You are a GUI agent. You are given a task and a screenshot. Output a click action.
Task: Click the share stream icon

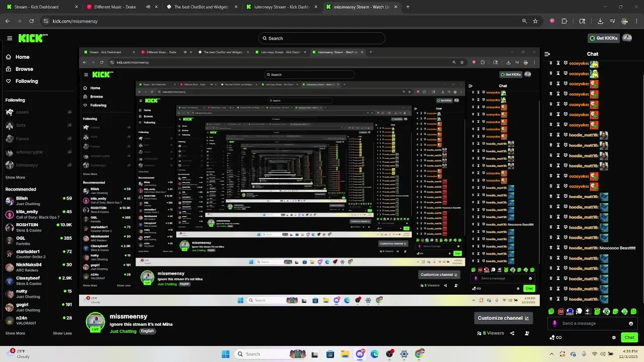tap(512, 333)
